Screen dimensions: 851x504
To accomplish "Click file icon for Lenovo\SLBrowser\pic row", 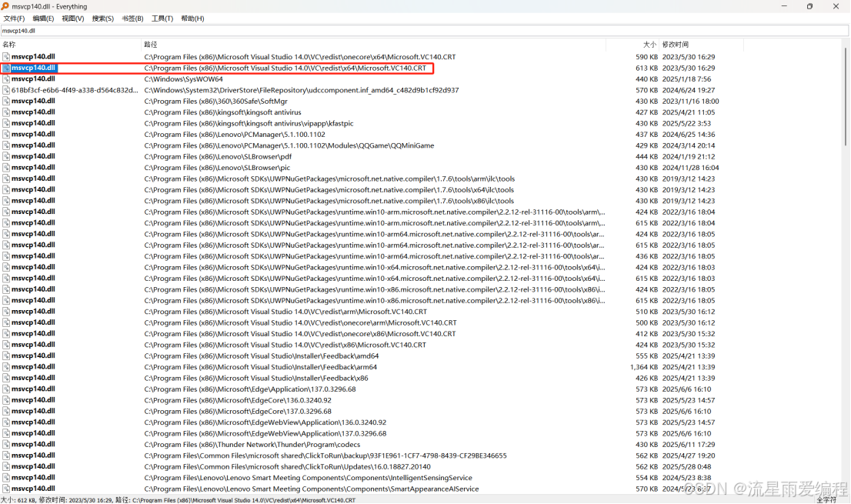I will point(6,167).
